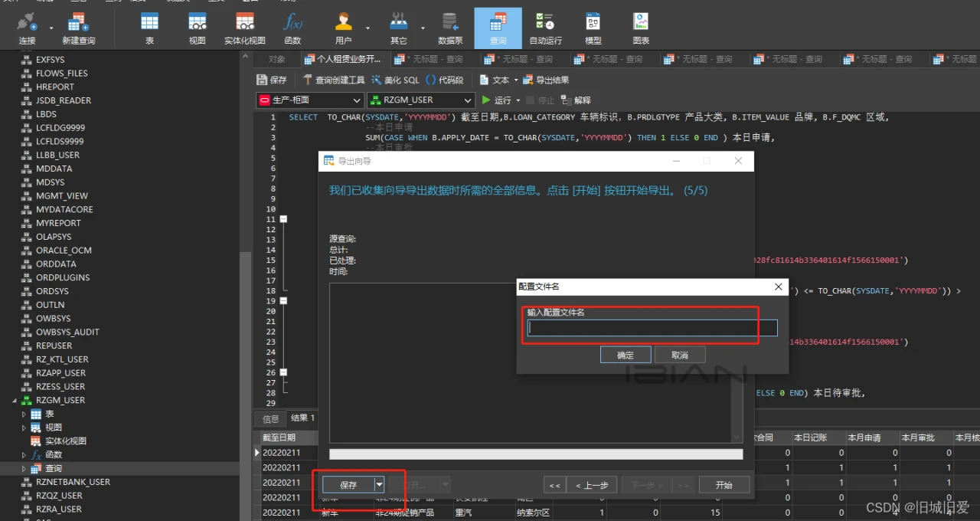The image size is (980, 521).
Task: Open the 连接 connection tool
Action: pyautogui.click(x=27, y=28)
